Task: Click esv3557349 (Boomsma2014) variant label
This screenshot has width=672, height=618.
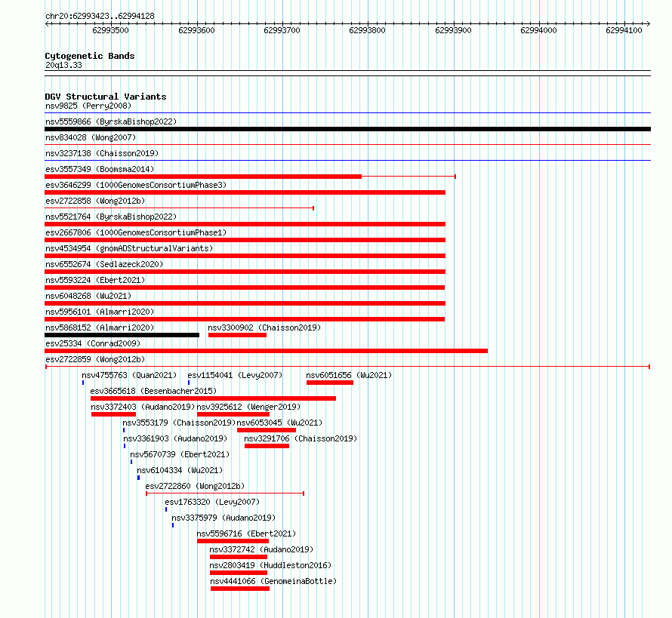Action: tap(100, 169)
